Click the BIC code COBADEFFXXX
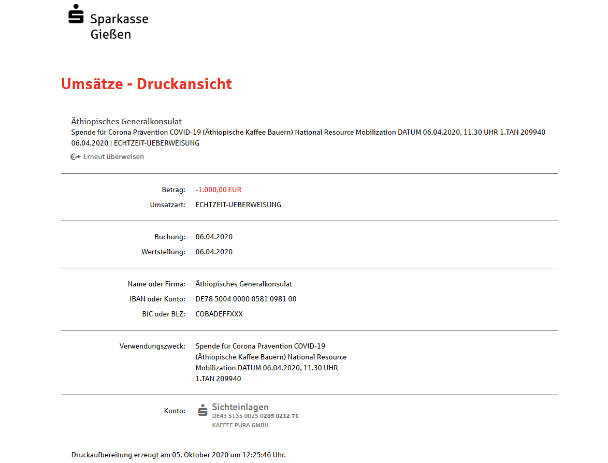This screenshot has height=463, width=608. [x=223, y=314]
